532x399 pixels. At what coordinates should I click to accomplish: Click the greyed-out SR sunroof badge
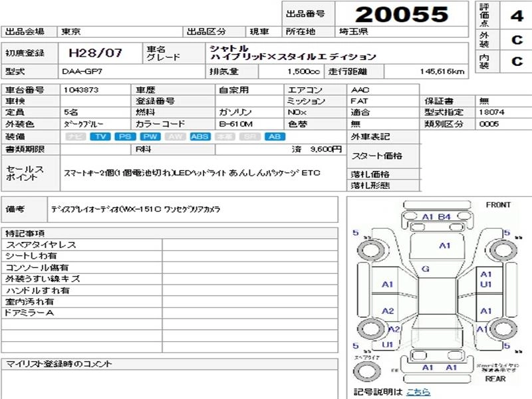point(250,136)
